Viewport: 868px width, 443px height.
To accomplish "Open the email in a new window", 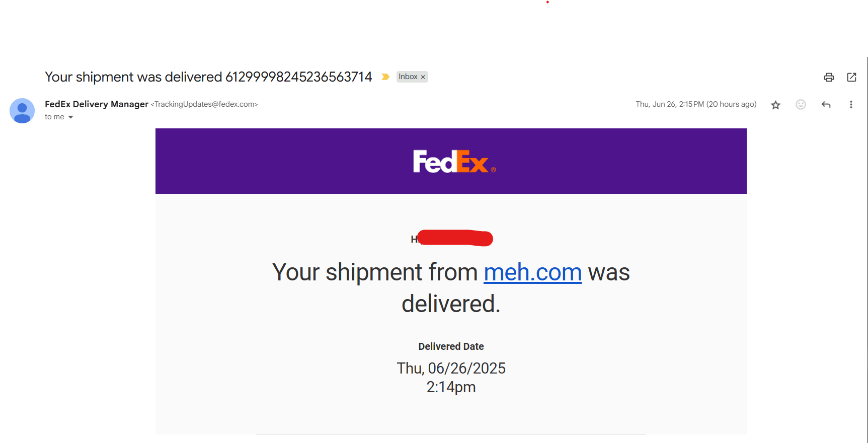I will tap(851, 77).
